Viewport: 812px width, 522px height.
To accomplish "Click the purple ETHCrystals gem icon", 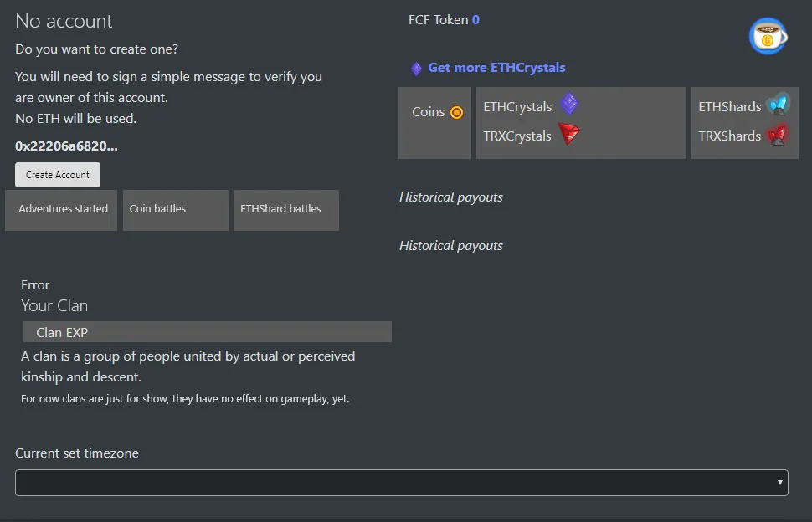I will point(569,104).
